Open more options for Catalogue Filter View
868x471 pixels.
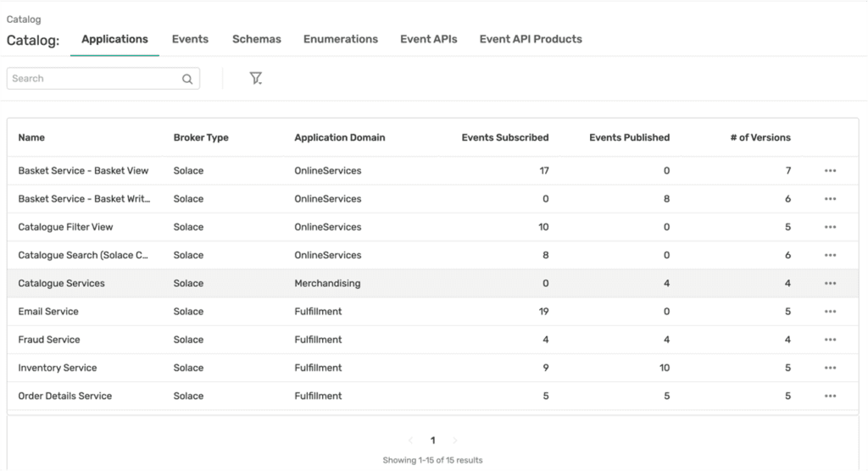click(x=830, y=227)
